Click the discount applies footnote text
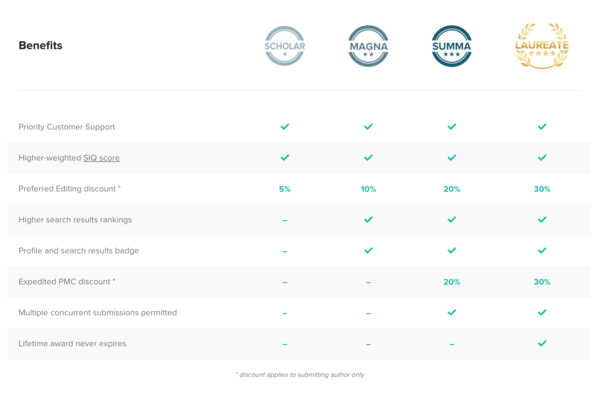Viewport: 598px width, 395px height. pyautogui.click(x=300, y=375)
